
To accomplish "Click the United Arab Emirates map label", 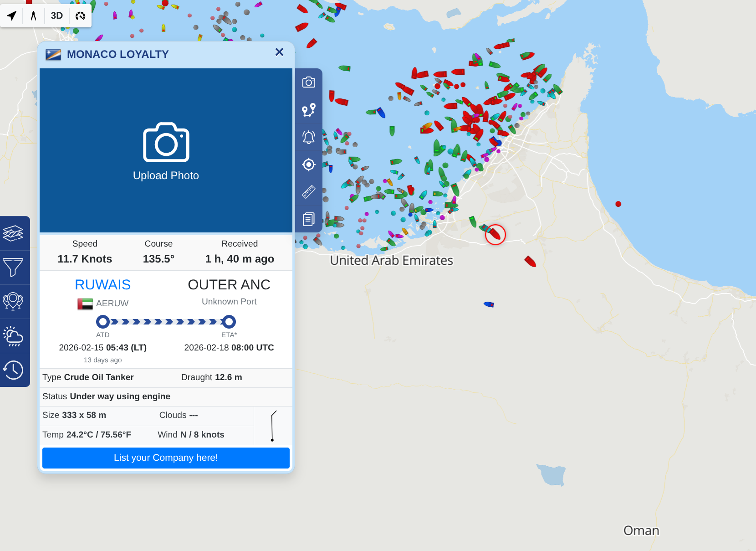I will pyautogui.click(x=391, y=260).
